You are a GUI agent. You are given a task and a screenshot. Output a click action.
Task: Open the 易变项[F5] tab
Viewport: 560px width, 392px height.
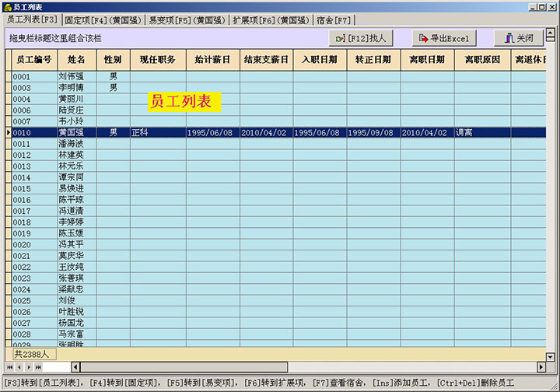pos(187,19)
